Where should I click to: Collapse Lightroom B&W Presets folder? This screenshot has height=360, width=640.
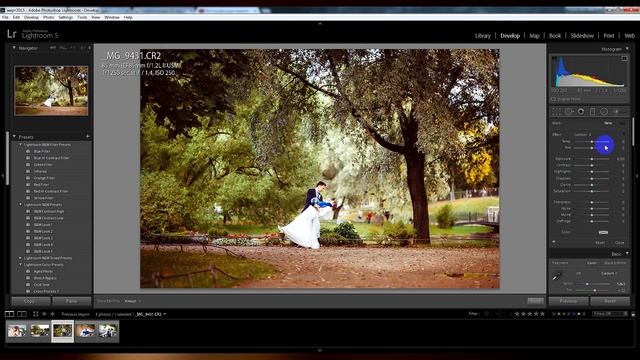point(20,204)
